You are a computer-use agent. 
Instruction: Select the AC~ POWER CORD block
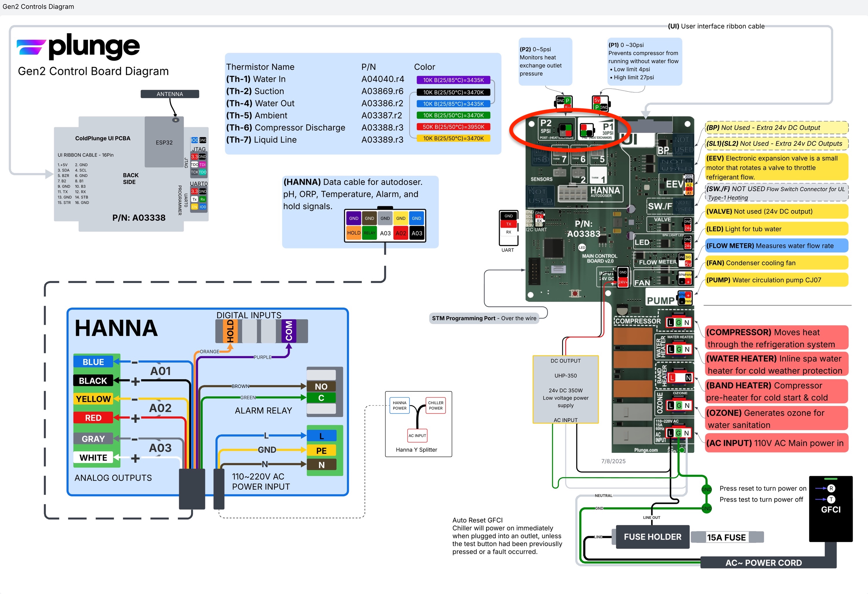tap(764, 563)
